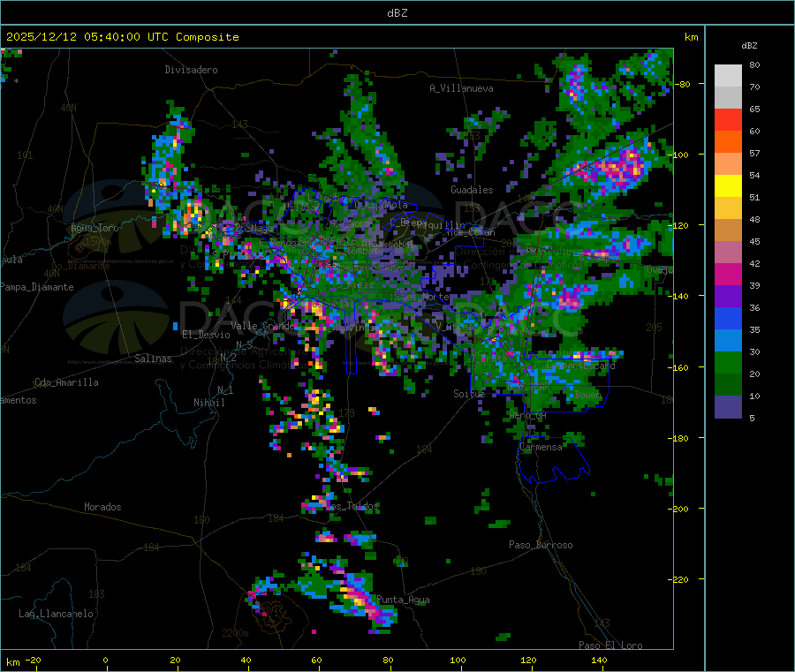
Task: Select the dark green 10–20 dBZ legend swatch
Action: 728,385
